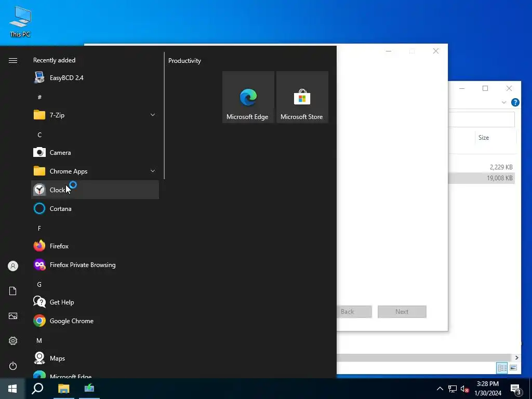Click the Microsoft Store tile
532x399 pixels.
click(x=302, y=97)
